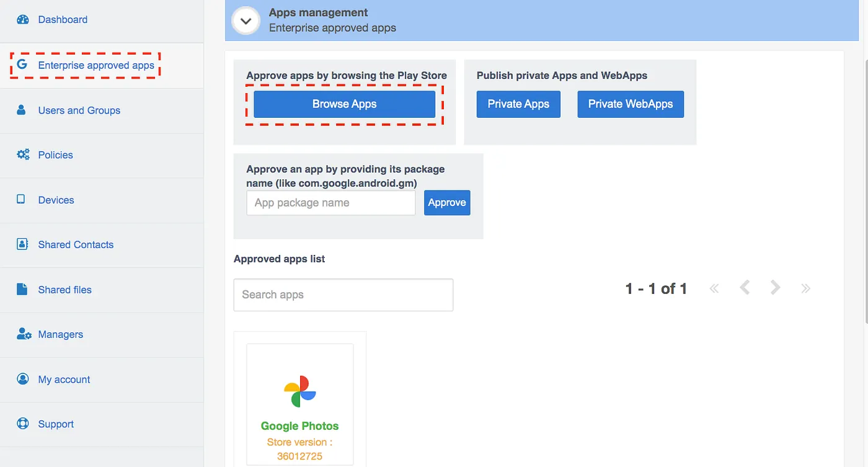Click the Users and Groups person icon
Screen dimensions: 868x467
pyautogui.click(x=22, y=110)
